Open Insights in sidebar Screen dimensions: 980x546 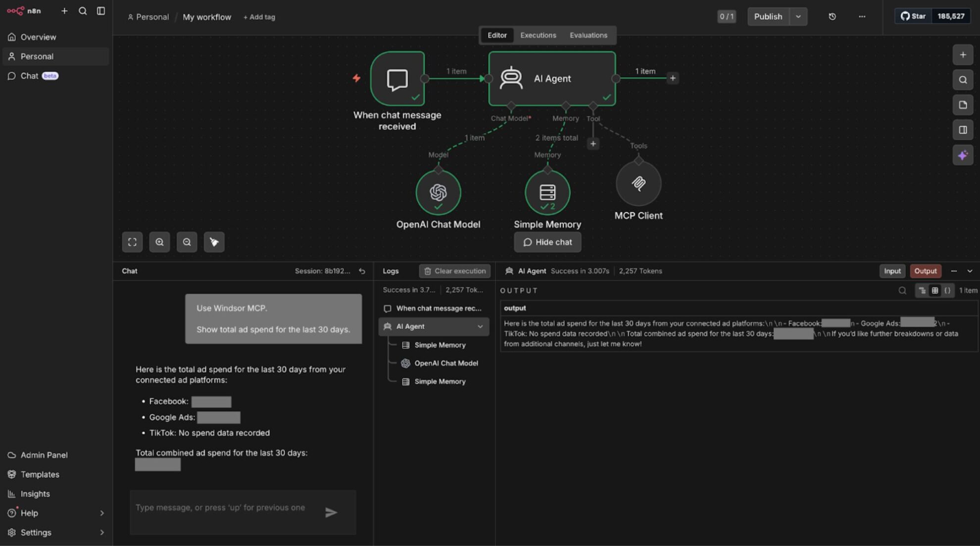[55, 494]
